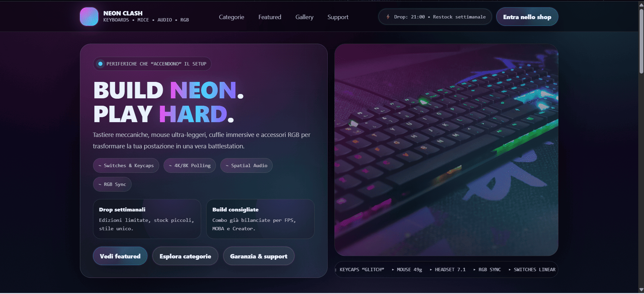Click the Entra nello shop button
This screenshot has width=644, height=294.
[x=527, y=17]
